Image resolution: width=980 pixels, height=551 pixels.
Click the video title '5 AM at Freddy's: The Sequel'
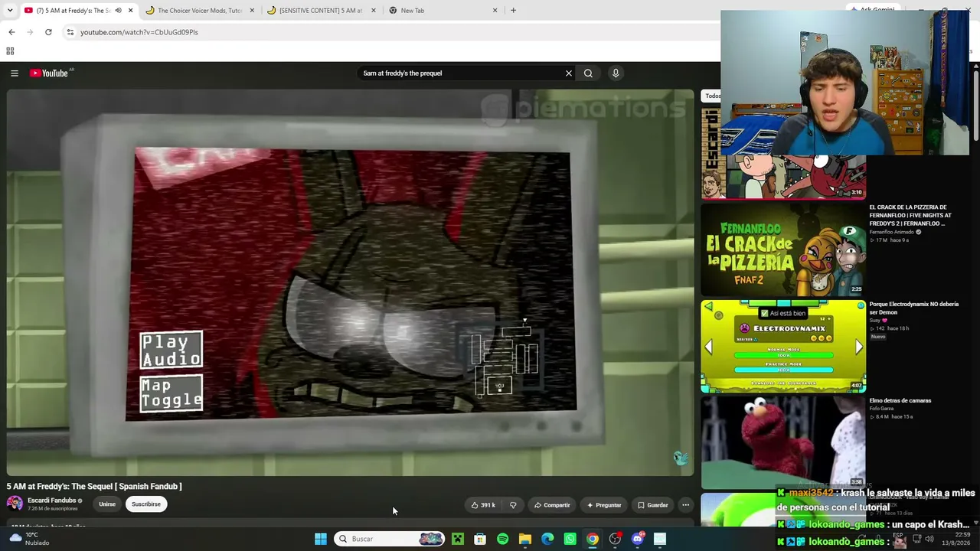[x=94, y=486]
